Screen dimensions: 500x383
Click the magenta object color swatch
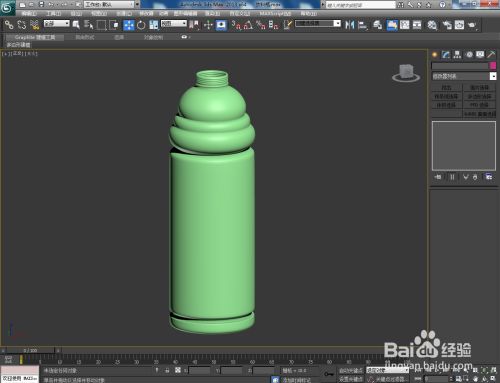(493, 66)
